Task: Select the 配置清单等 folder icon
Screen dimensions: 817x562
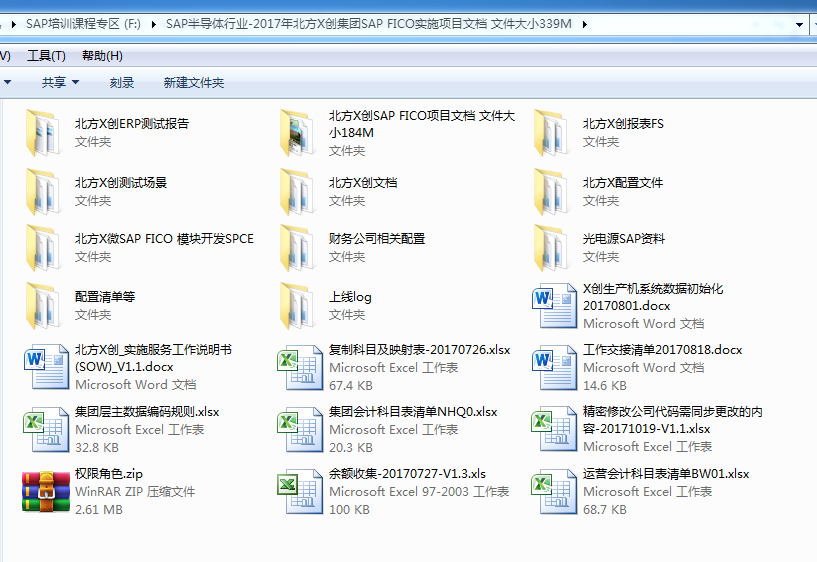Action: [x=44, y=306]
